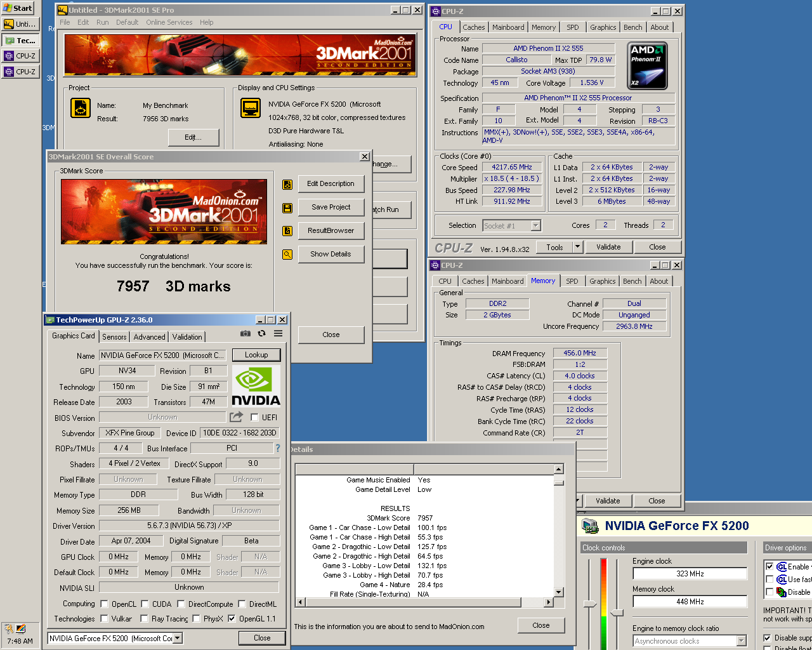Take a GPU-Z screenshot with camera icon
Viewport: 812px width, 650px height.
pyautogui.click(x=246, y=333)
